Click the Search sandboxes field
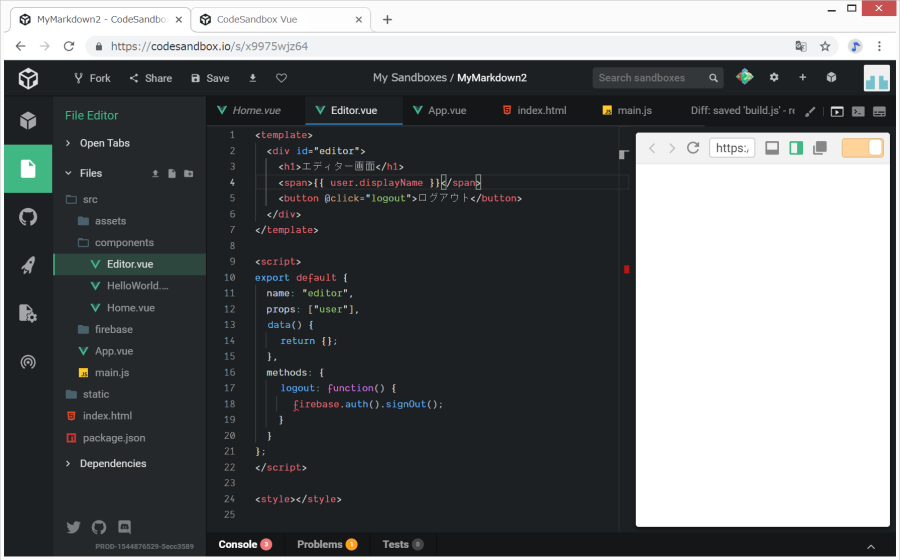This screenshot has height=560, width=900. click(648, 78)
